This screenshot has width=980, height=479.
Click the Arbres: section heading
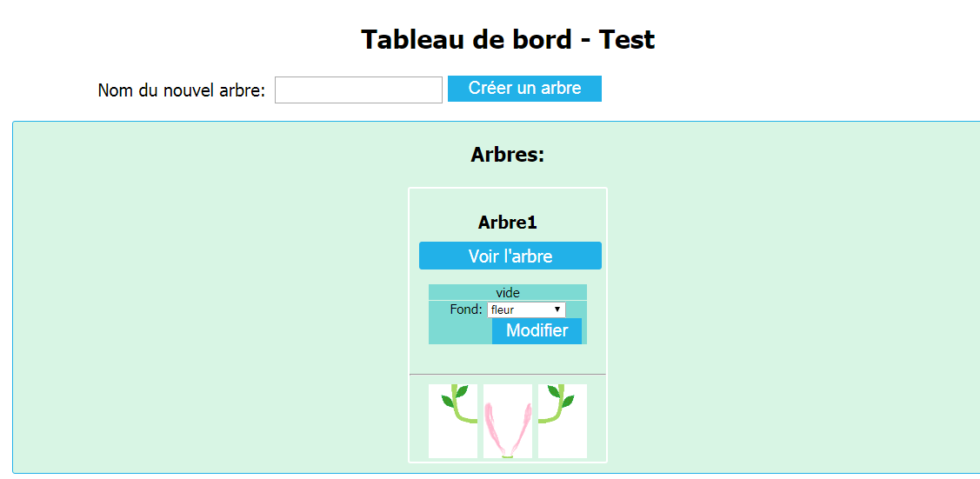[x=508, y=155]
